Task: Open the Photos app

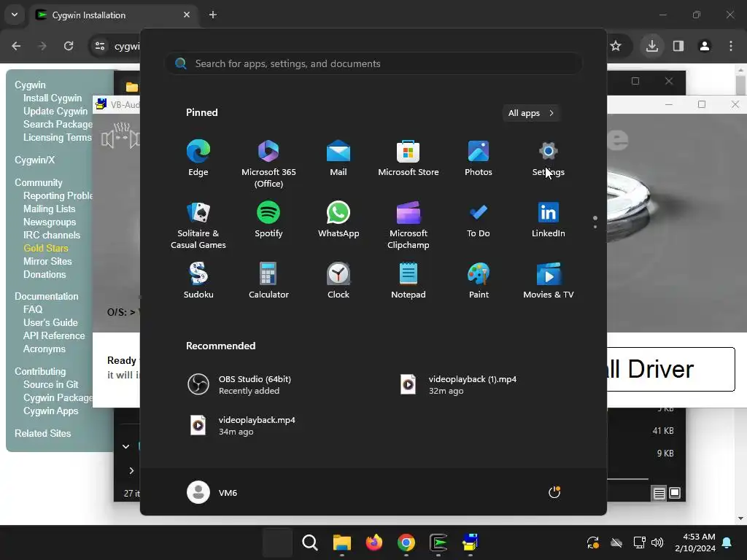Action: 479,159
